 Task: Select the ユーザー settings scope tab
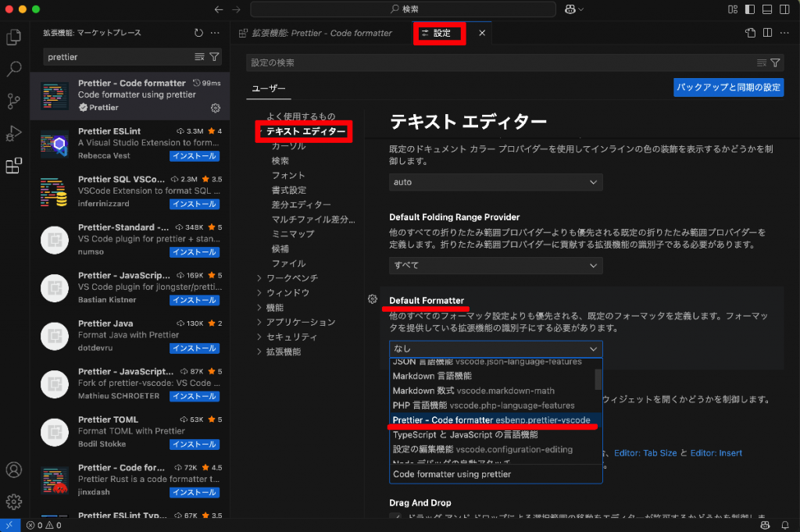coord(269,88)
